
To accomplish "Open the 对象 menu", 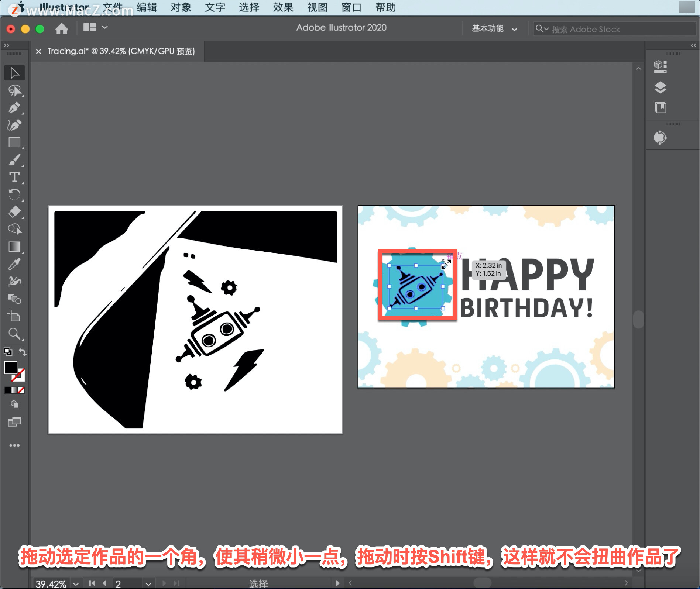I will (x=181, y=7).
